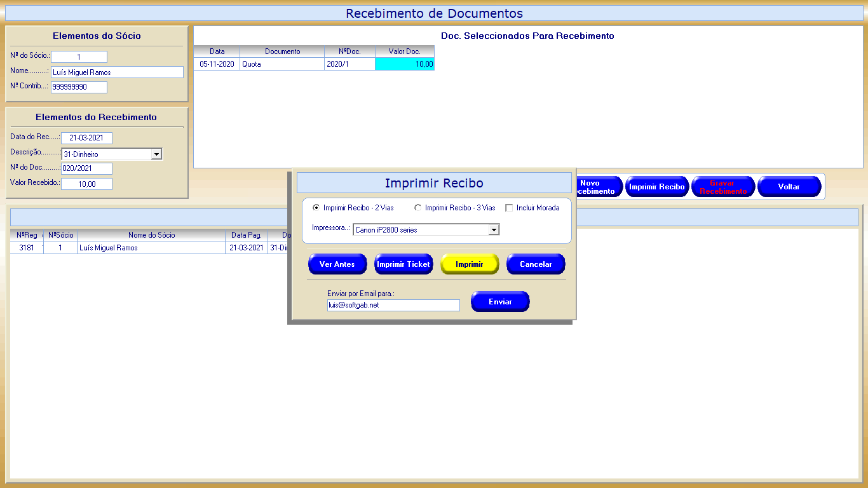
Task: Select the highlighted 10,00 Valor Doc. cell
Action: click(405, 64)
